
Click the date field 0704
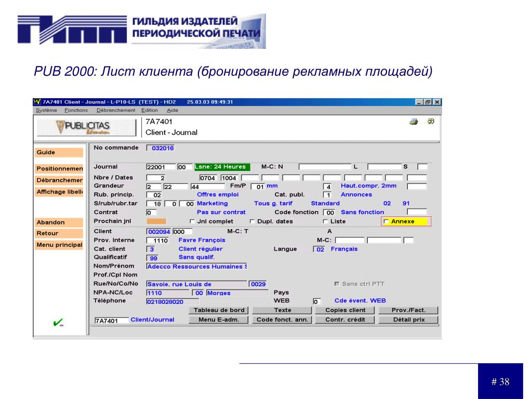tap(209, 178)
